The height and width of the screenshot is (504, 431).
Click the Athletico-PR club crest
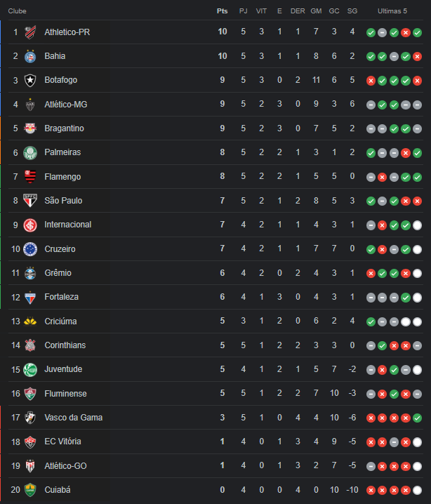[30, 32]
